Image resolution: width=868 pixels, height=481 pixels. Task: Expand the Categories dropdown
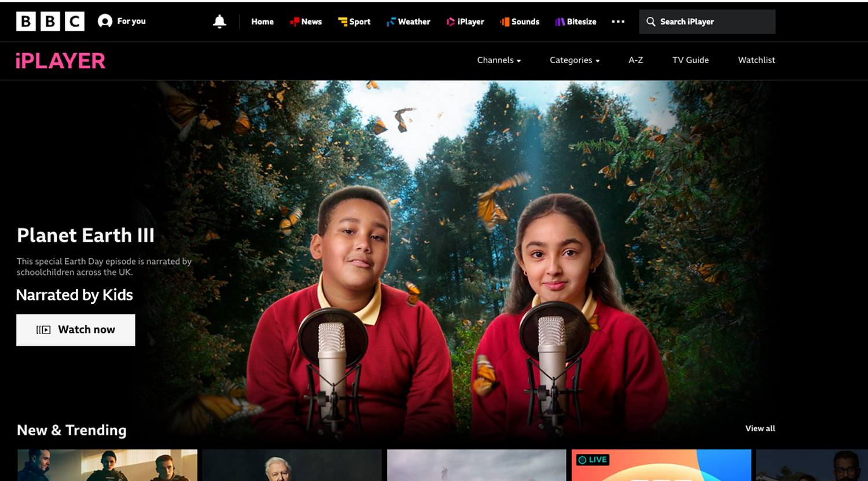pos(575,60)
